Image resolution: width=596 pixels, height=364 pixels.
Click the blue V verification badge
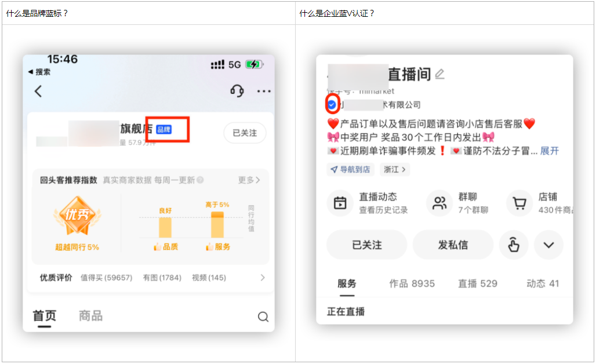pos(332,104)
